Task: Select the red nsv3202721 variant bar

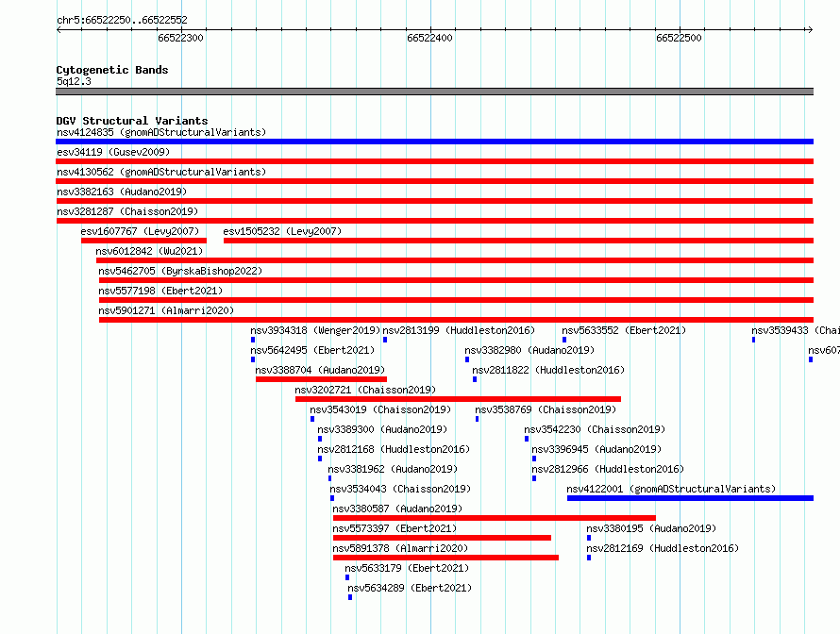Action: 458,399
